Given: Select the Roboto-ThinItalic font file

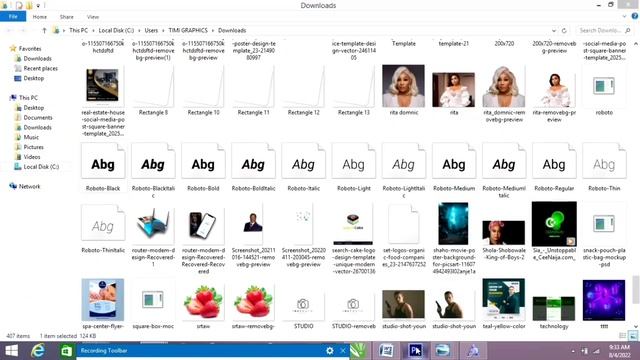Looking at the screenshot, I should pos(103,229).
